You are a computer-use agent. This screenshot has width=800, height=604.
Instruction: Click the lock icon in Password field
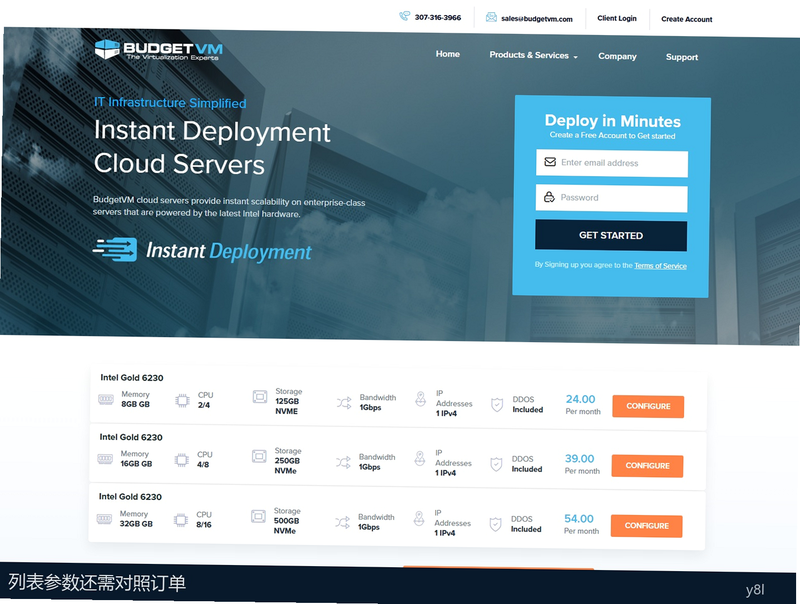tap(549, 197)
